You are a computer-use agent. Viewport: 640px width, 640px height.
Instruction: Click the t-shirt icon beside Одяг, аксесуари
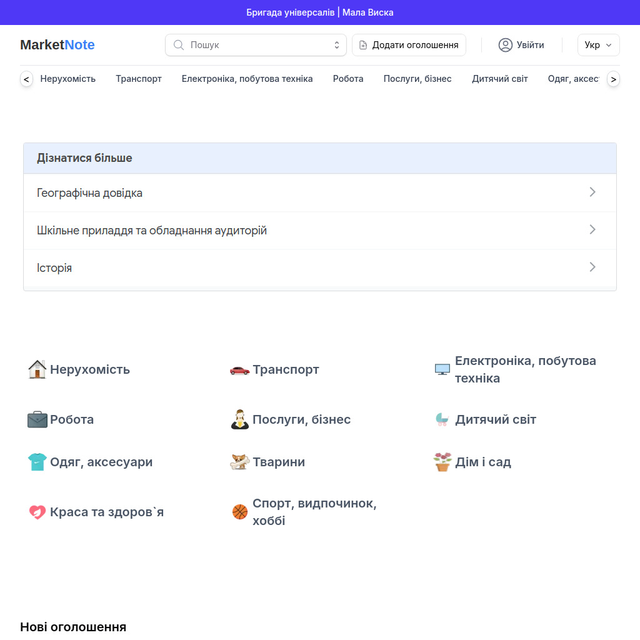37,462
